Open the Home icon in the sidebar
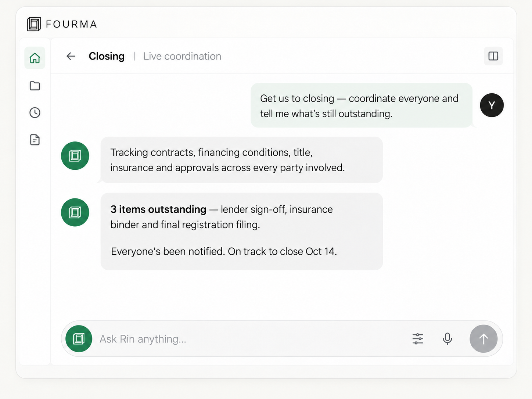Screen dimensions: 532x399 (35, 58)
